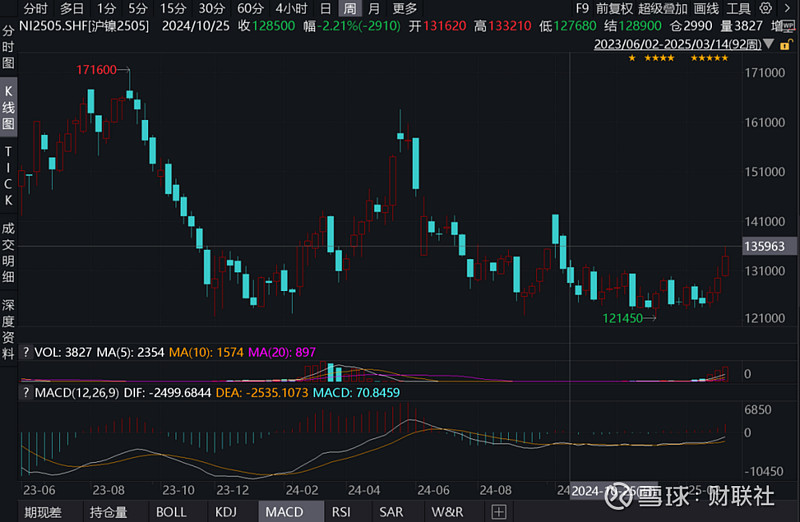Click the help icon beside MACD indicator
The width and height of the screenshot is (800, 522).
click(x=24, y=392)
